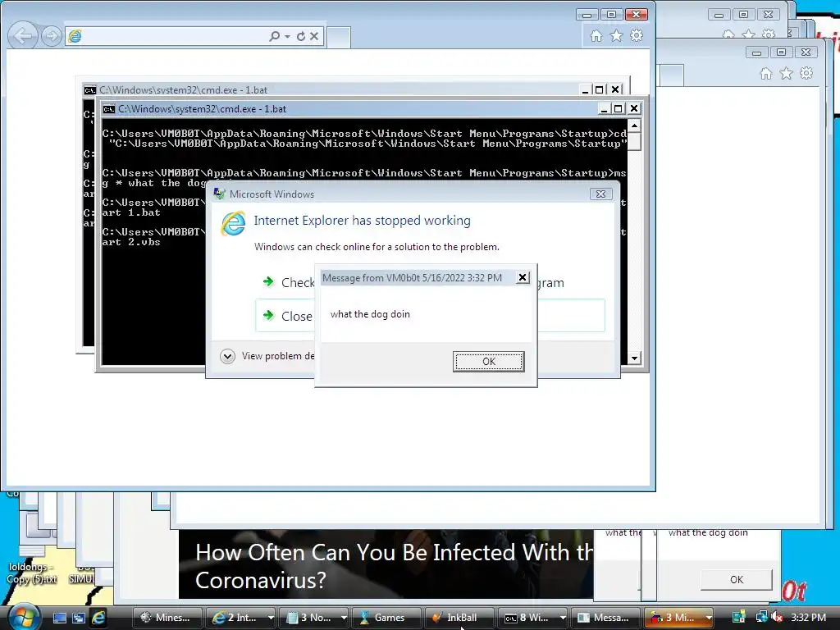Image resolution: width=840 pixels, height=630 pixels.
Task: Click the refresh icon in the IE address bar
Action: [301, 36]
